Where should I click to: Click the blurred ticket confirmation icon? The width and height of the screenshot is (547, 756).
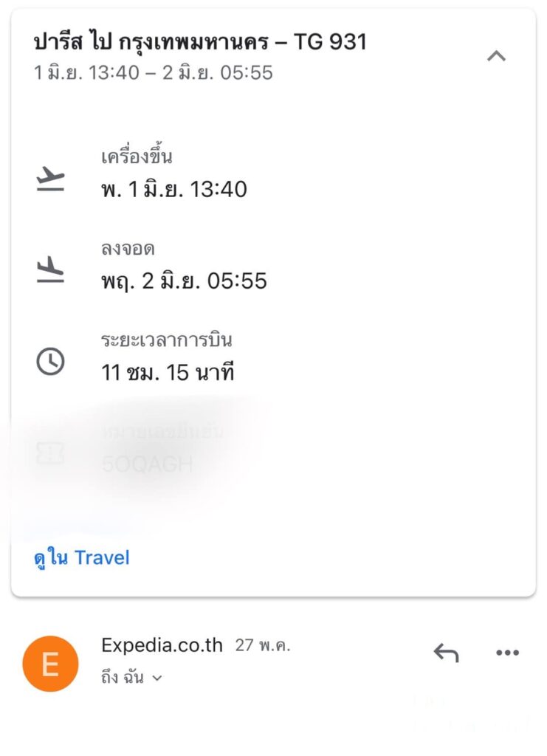[x=51, y=453]
